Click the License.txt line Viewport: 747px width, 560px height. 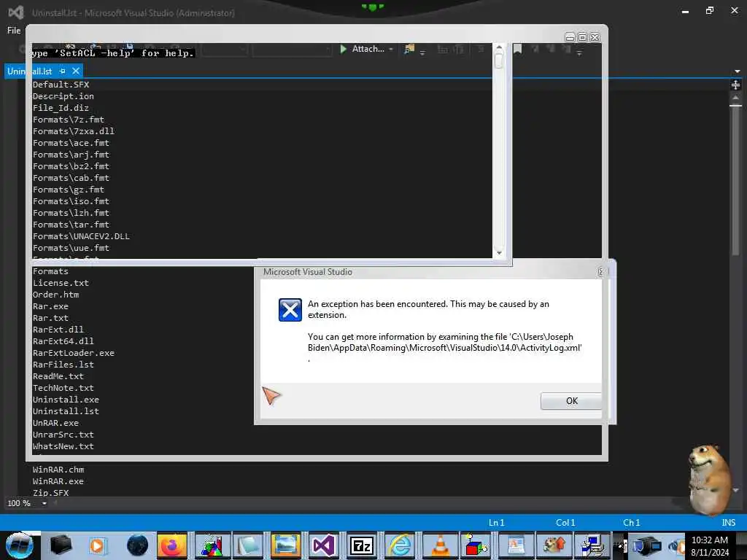click(x=61, y=283)
